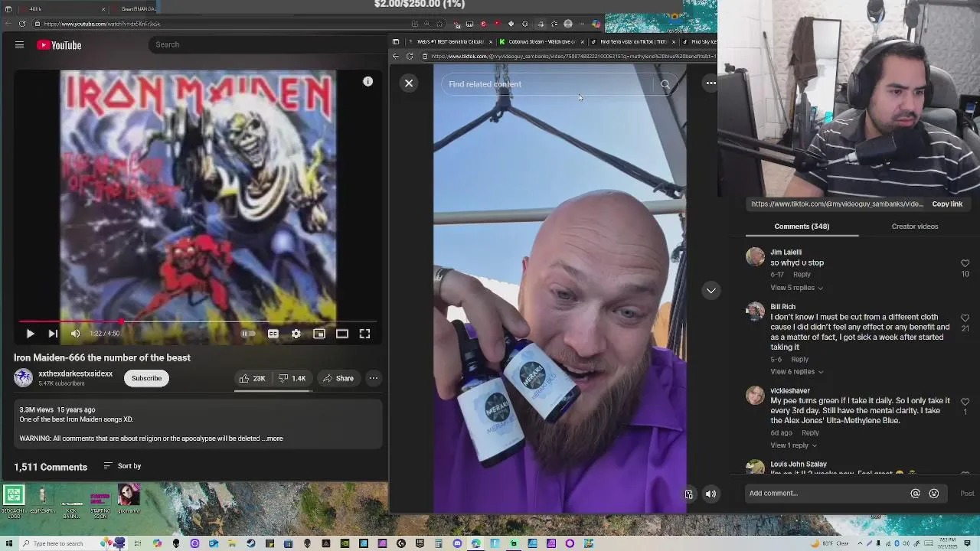This screenshot has height=551, width=980.
Task: Play the Iron Maiden YouTube video
Action: (30, 334)
